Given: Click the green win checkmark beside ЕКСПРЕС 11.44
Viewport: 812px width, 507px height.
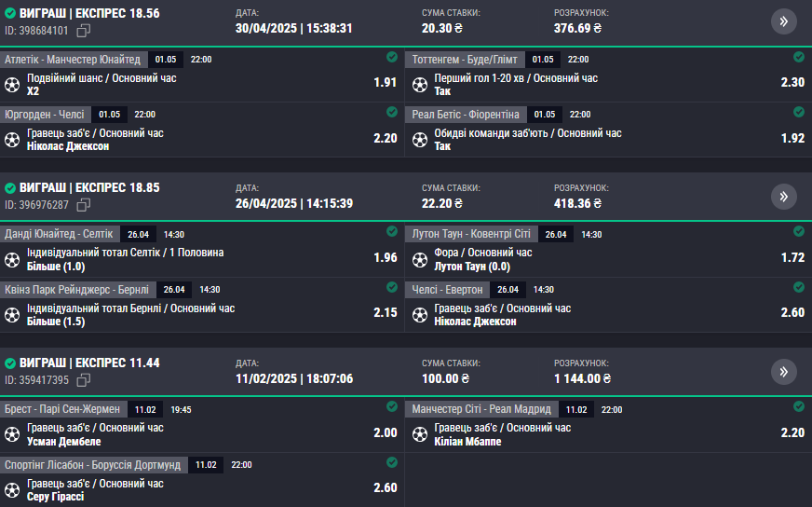Looking at the screenshot, I should pyautogui.click(x=10, y=363).
